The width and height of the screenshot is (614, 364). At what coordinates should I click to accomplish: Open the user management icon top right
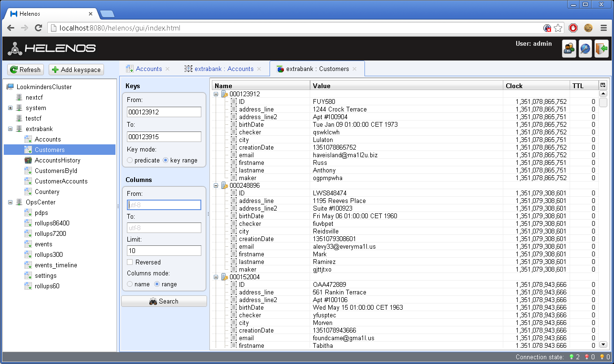569,49
